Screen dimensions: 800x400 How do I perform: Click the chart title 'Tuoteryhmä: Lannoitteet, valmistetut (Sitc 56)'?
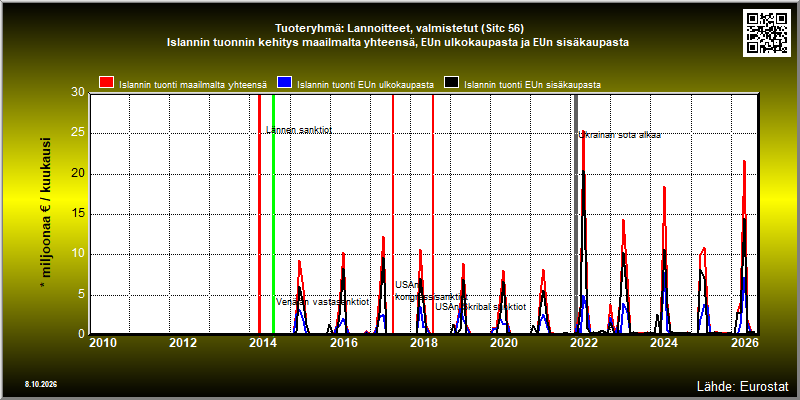click(399, 28)
